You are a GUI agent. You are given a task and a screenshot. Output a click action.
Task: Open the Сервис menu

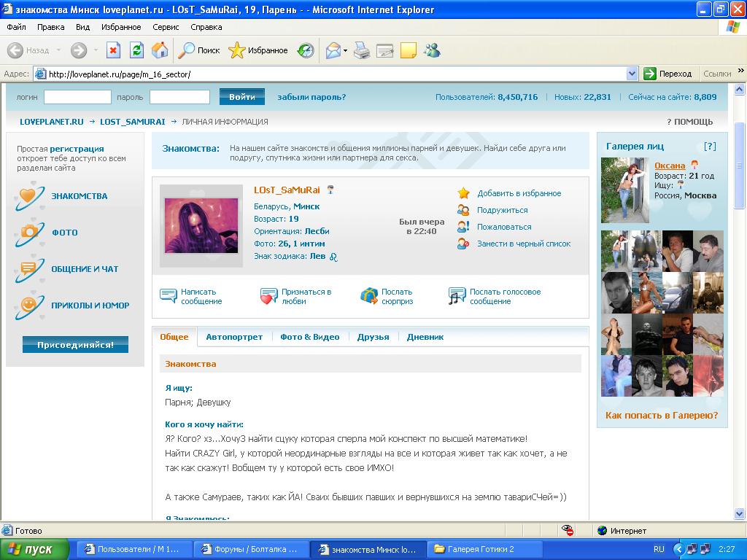point(166,27)
